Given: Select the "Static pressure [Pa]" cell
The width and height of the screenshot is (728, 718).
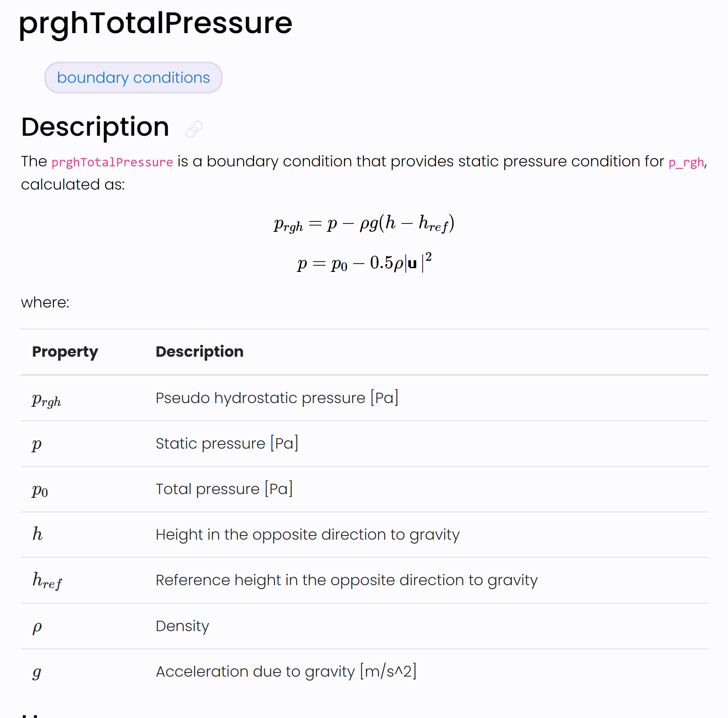Looking at the screenshot, I should (x=227, y=443).
